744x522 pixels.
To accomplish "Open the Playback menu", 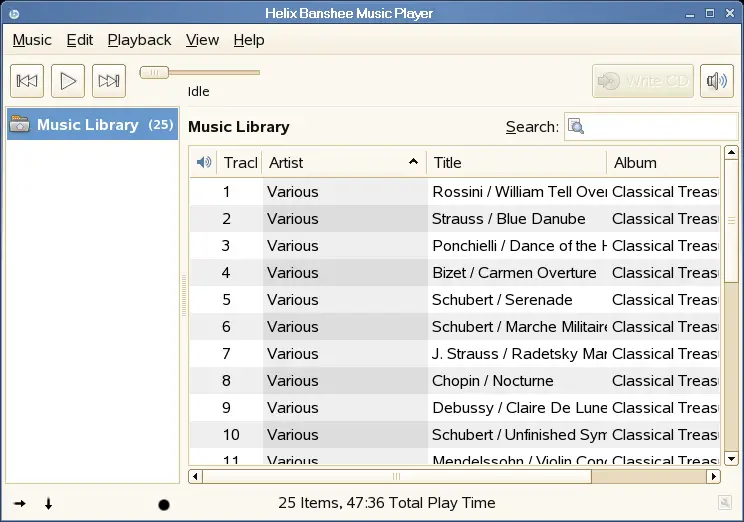I will 139,40.
